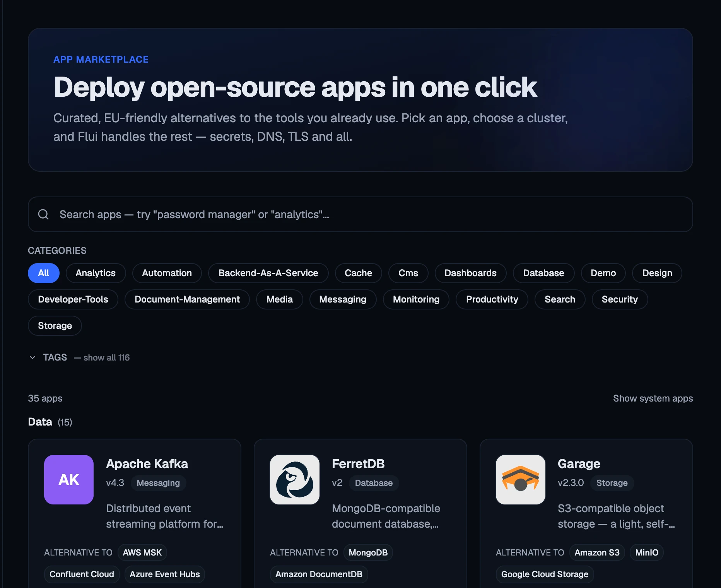Viewport: 721px width, 588px height.
Task: Click the Amazon S3 alternative tag
Action: pos(597,552)
